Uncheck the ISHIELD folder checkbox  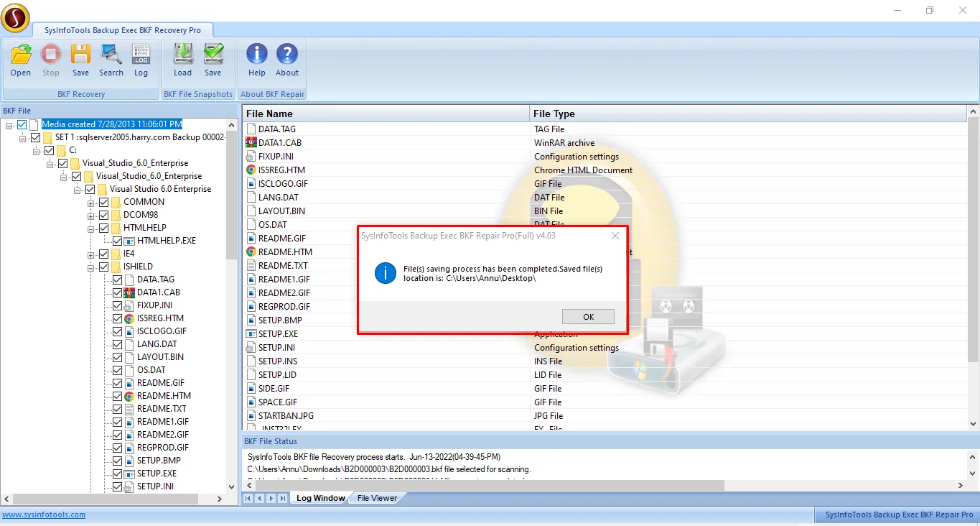click(x=103, y=267)
